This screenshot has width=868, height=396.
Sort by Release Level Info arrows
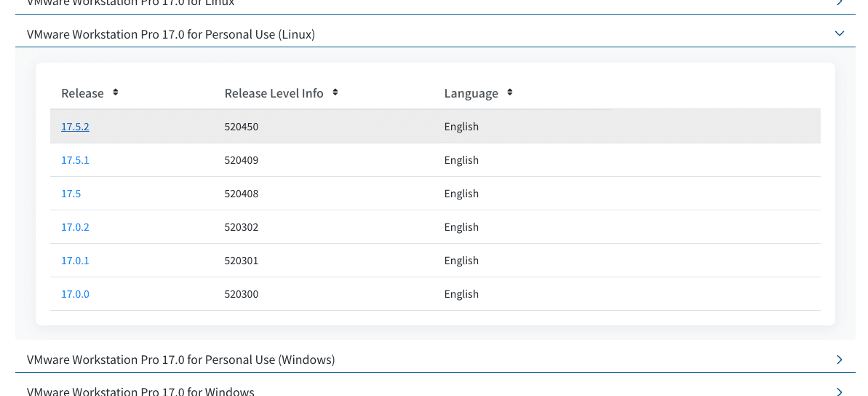(335, 92)
